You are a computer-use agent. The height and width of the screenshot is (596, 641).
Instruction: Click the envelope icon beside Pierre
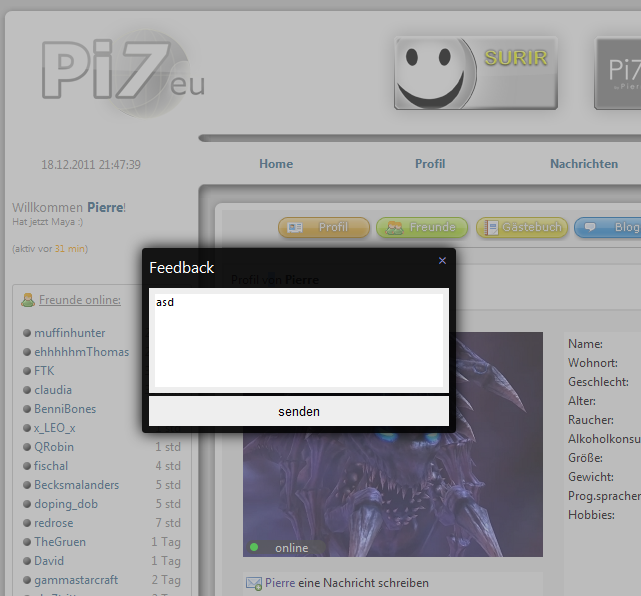click(254, 583)
